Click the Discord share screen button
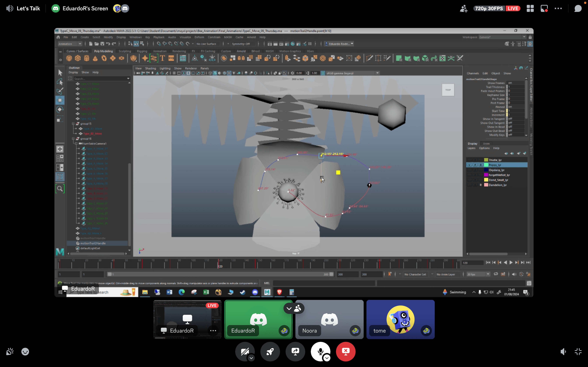This screenshot has height=367, width=588. coord(295,351)
